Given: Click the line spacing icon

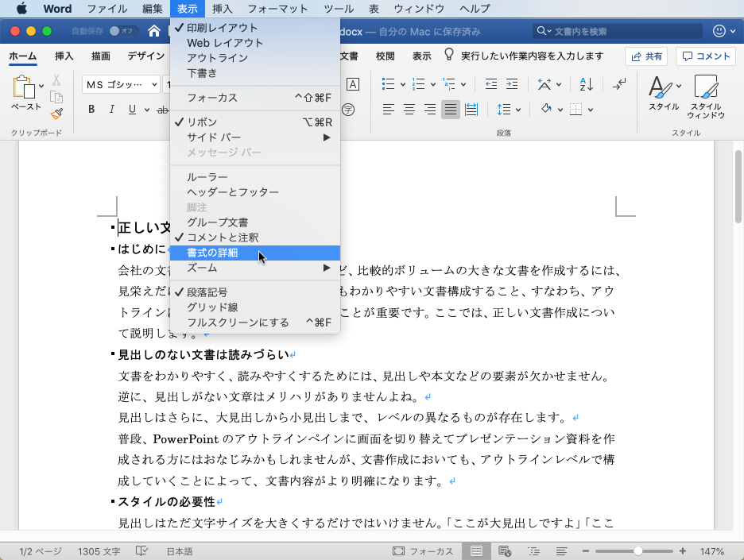Looking at the screenshot, I should [x=504, y=110].
